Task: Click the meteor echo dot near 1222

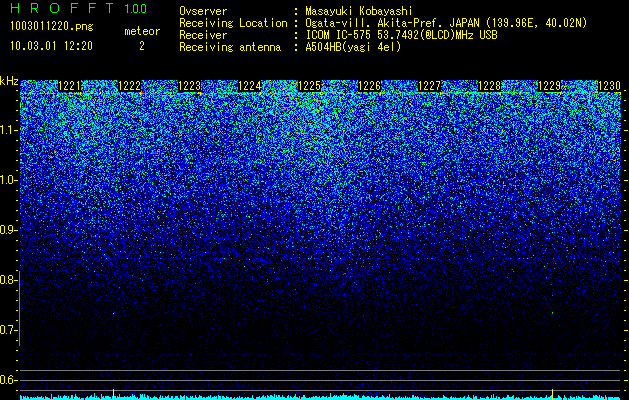Action: [x=114, y=313]
